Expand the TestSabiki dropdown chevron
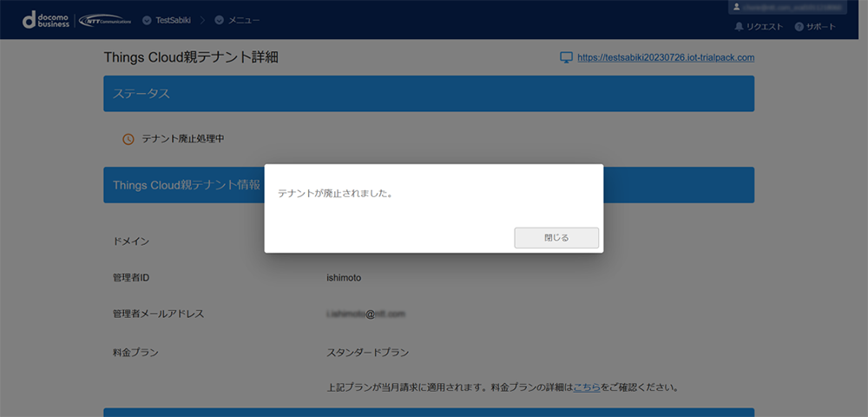This screenshot has width=868, height=417. point(147,21)
